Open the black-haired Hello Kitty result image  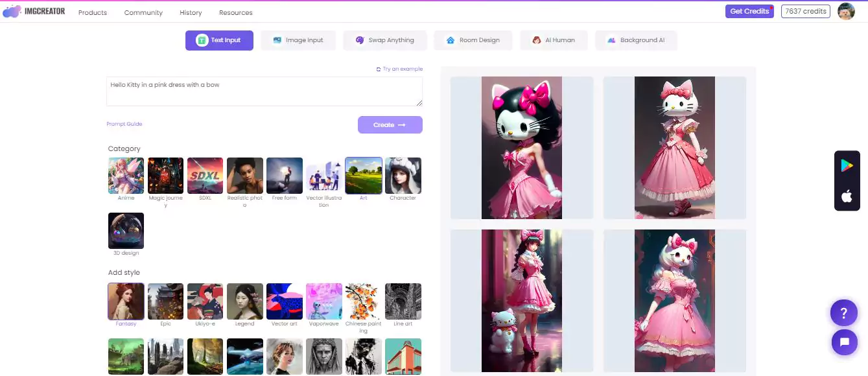(522, 148)
